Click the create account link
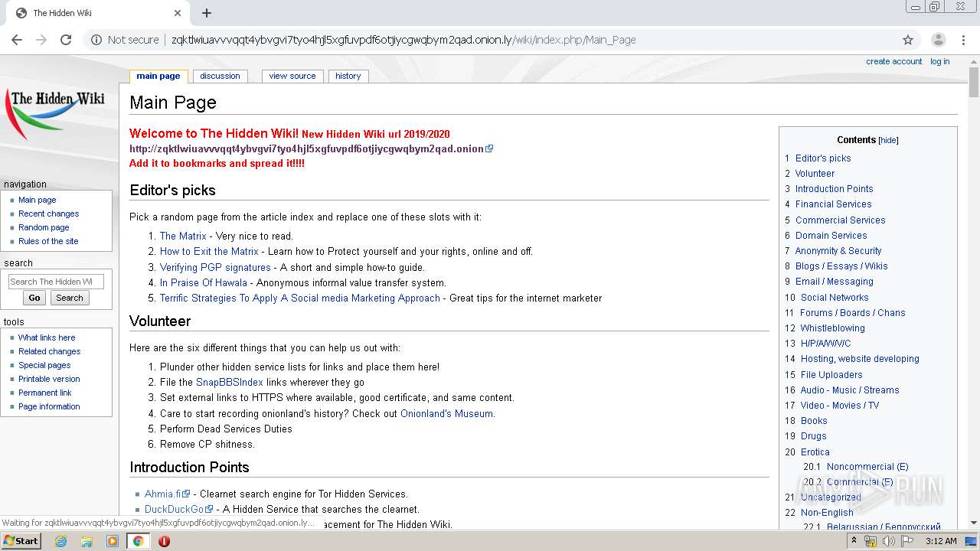 [x=894, y=61]
